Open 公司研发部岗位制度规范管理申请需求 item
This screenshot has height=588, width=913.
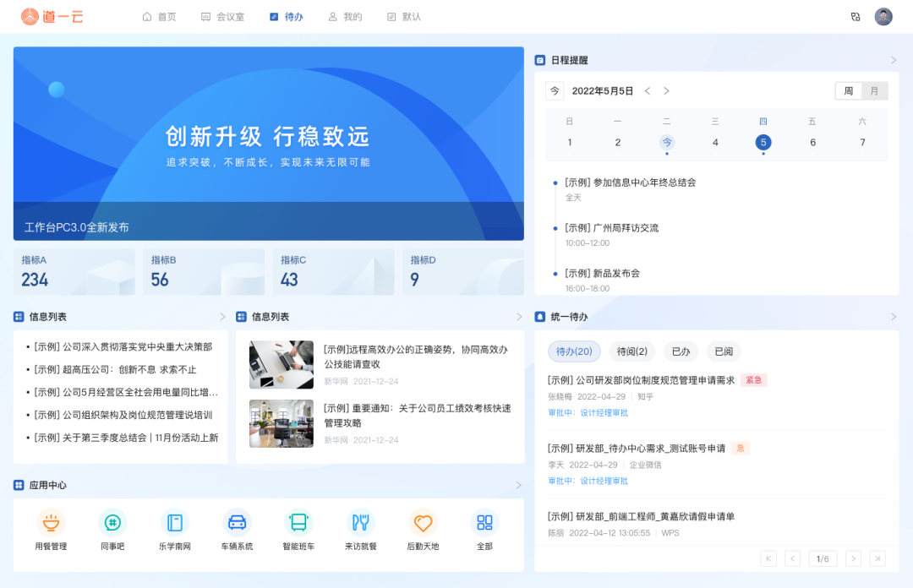(641, 380)
